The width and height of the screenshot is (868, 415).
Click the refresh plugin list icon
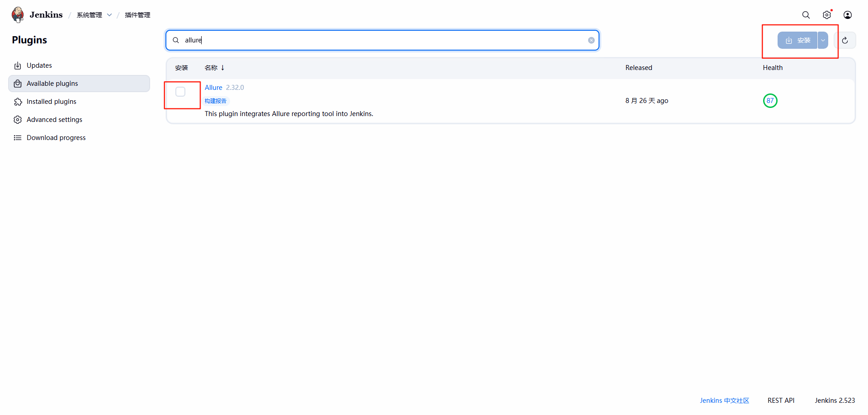pyautogui.click(x=845, y=40)
